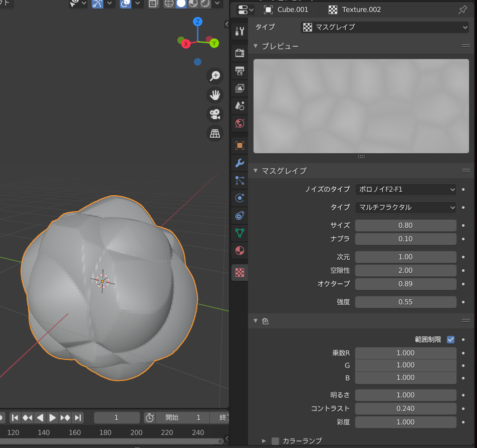Image resolution: width=477 pixels, height=448 pixels.
Task: Open the マルチフラクタル type dropdown
Action: (x=405, y=207)
